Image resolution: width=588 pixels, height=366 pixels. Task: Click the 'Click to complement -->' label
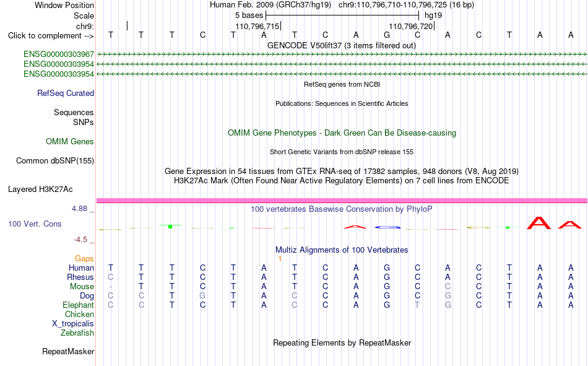click(x=51, y=36)
